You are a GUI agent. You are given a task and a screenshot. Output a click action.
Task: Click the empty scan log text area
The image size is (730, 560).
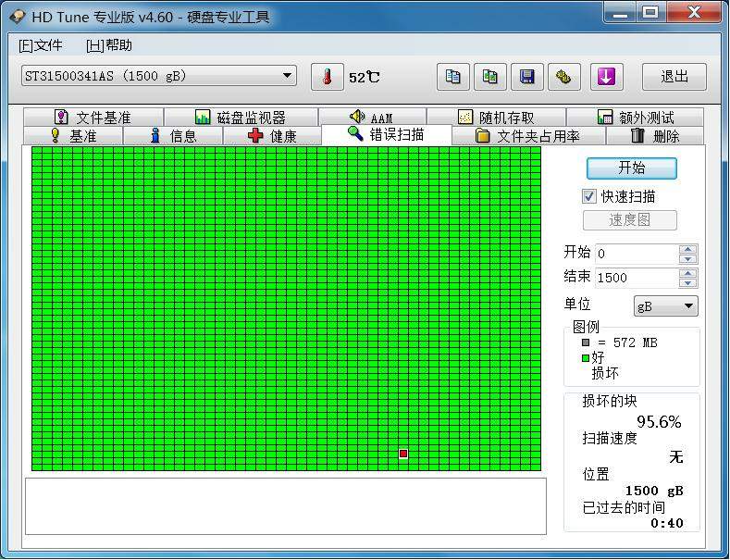pyautogui.click(x=286, y=506)
